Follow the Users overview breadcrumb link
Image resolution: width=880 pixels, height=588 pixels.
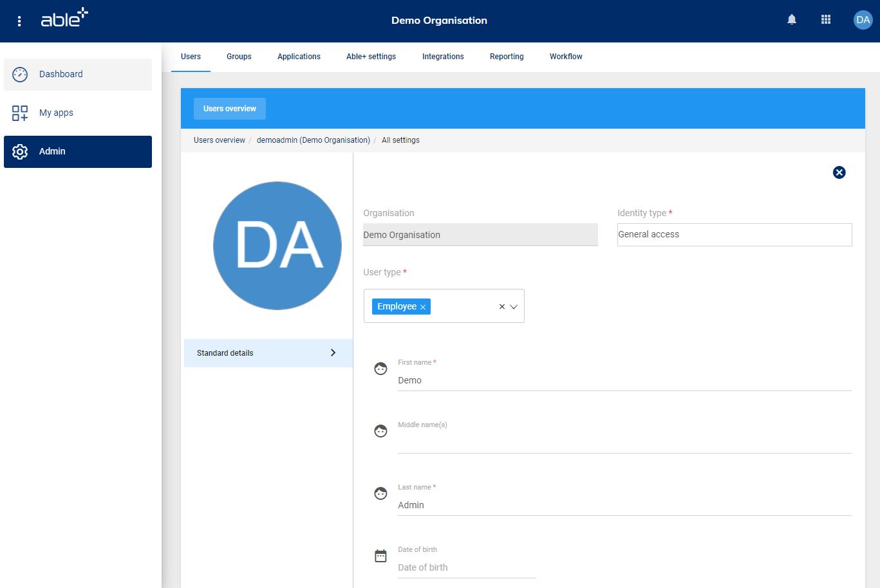coord(219,140)
